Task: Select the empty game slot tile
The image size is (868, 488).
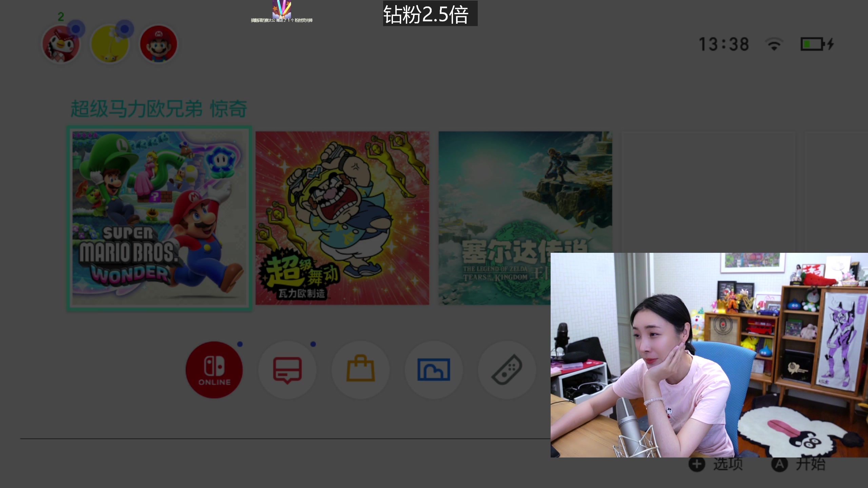Action: coord(709,192)
